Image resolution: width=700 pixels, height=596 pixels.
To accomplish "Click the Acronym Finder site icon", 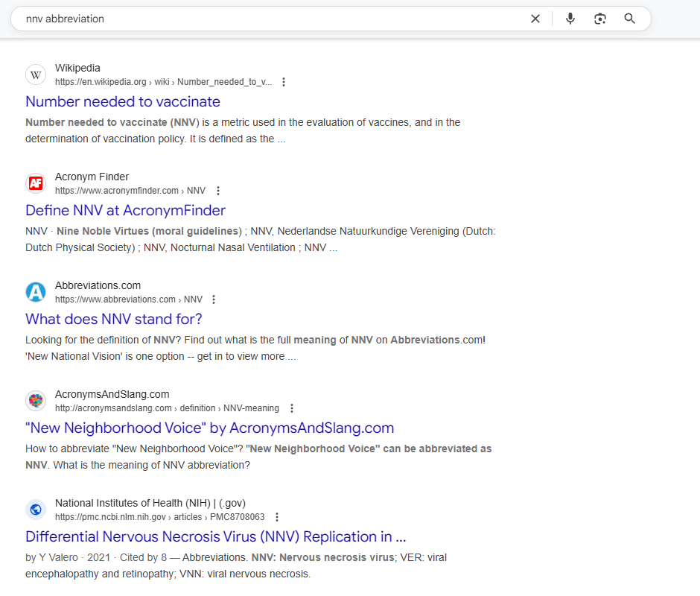I will tap(36, 183).
